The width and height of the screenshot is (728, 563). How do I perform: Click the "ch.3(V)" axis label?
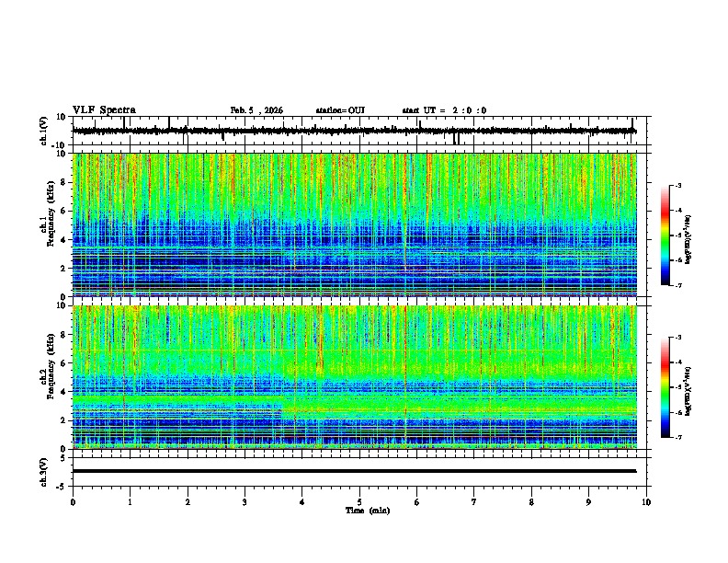click(43, 472)
